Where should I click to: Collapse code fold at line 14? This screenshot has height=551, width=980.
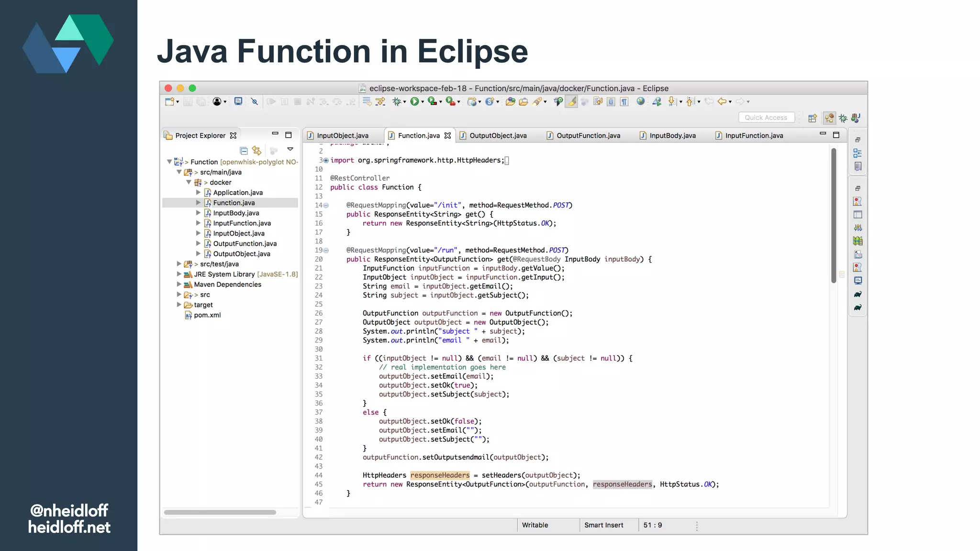[326, 206]
